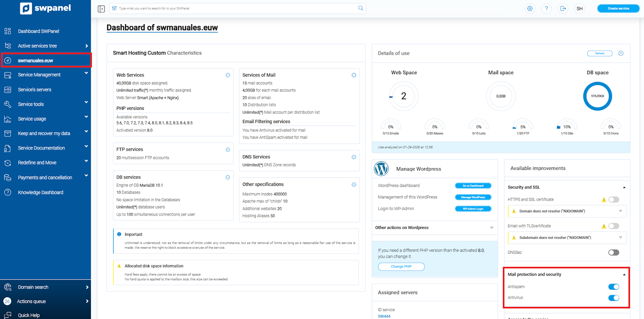Click into the SWPanel search field
This screenshot has height=319, width=644.
pos(233,8)
